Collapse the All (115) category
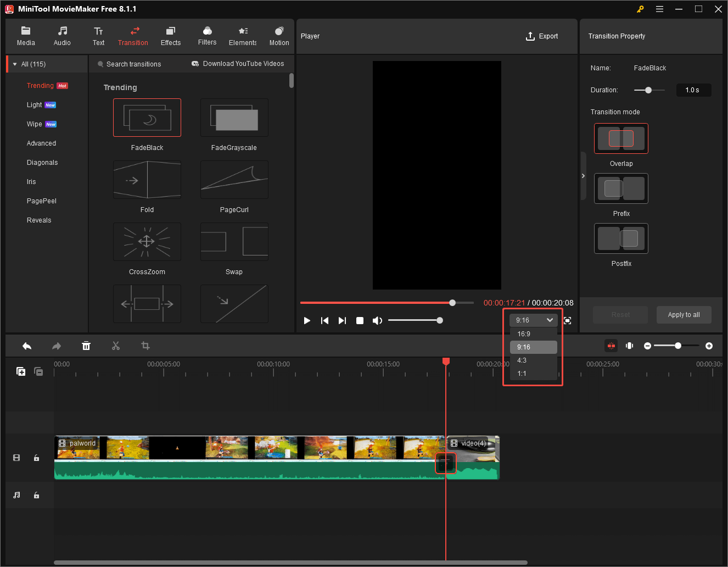 pos(15,64)
